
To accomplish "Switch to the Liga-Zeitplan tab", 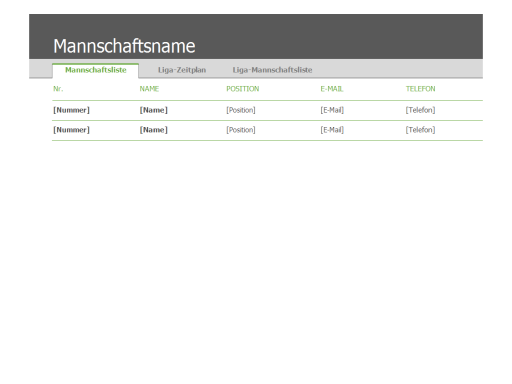I will pyautogui.click(x=182, y=70).
